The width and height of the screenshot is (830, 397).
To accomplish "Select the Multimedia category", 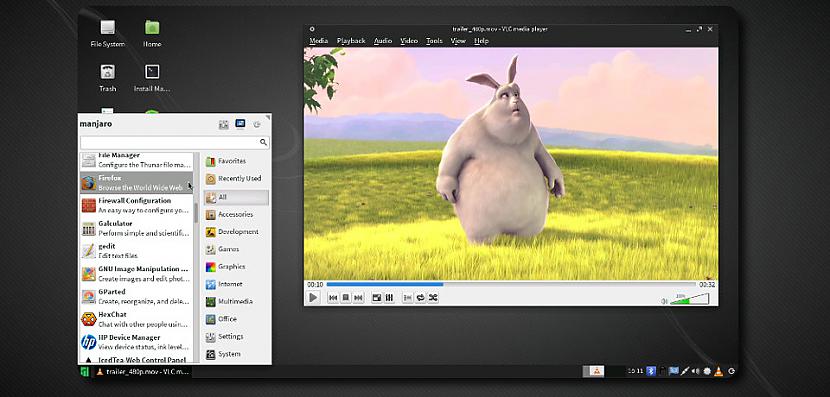I will point(237,302).
